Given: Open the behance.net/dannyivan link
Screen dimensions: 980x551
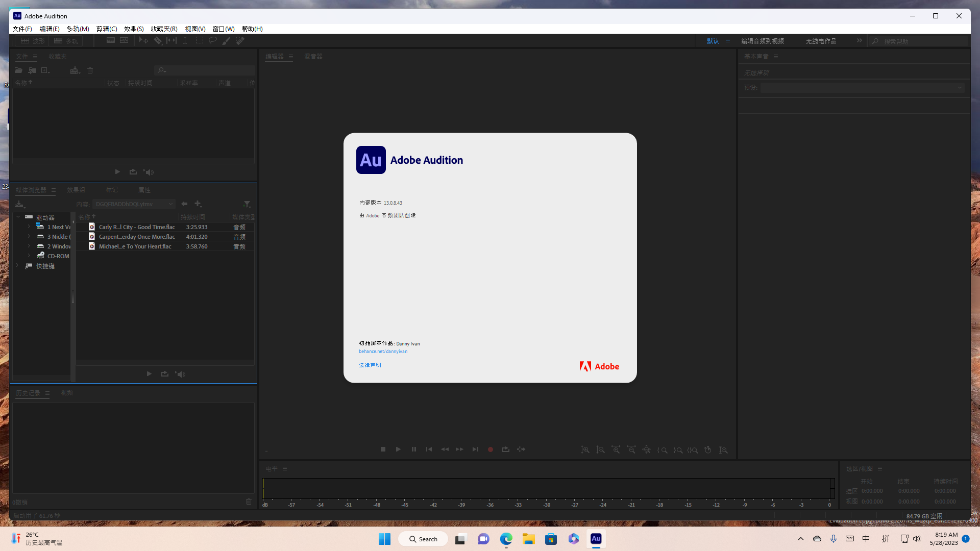Looking at the screenshot, I should [383, 352].
